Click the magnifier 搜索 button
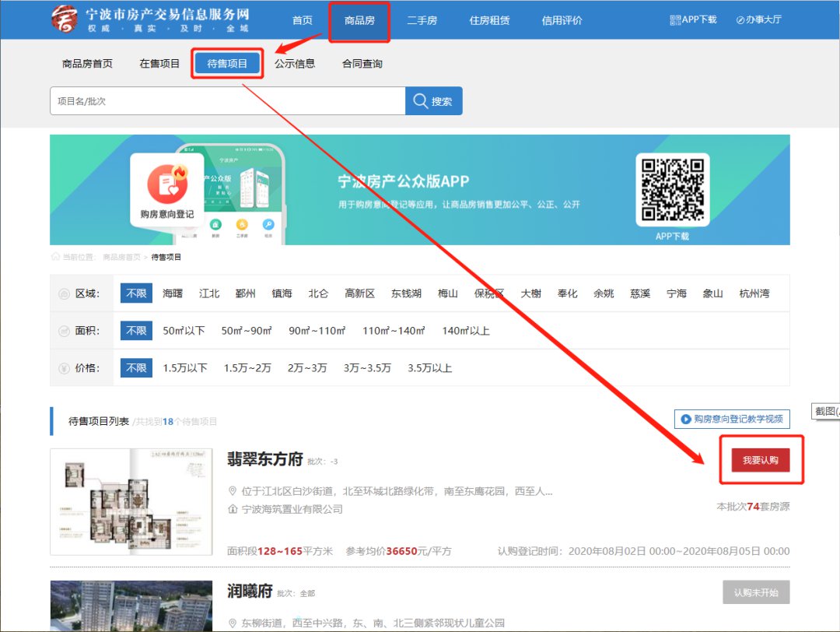The height and width of the screenshot is (632, 840). pyautogui.click(x=433, y=101)
